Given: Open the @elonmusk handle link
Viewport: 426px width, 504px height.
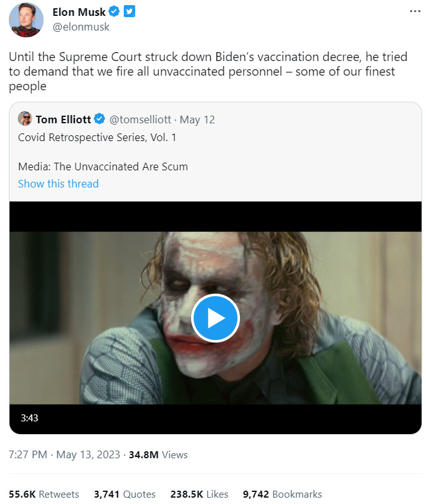Looking at the screenshot, I should (x=81, y=27).
